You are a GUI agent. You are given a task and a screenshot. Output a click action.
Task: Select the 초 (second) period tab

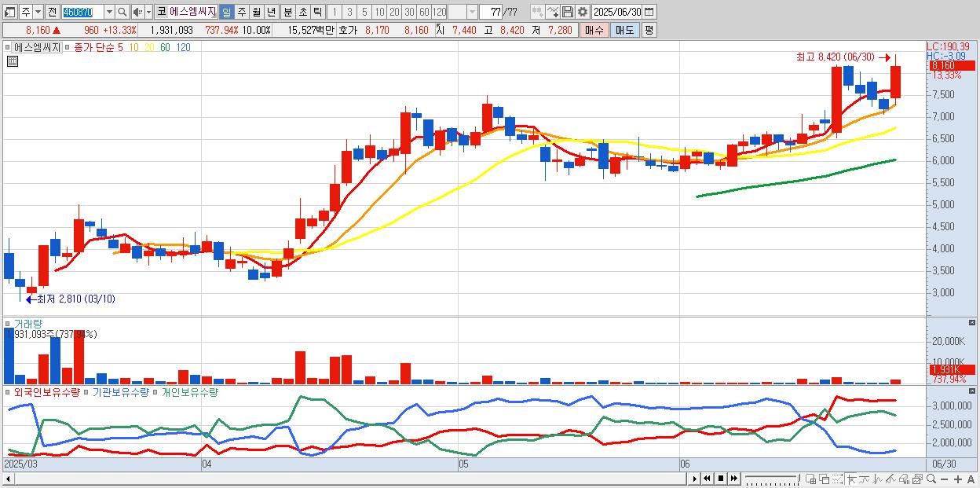click(302, 13)
